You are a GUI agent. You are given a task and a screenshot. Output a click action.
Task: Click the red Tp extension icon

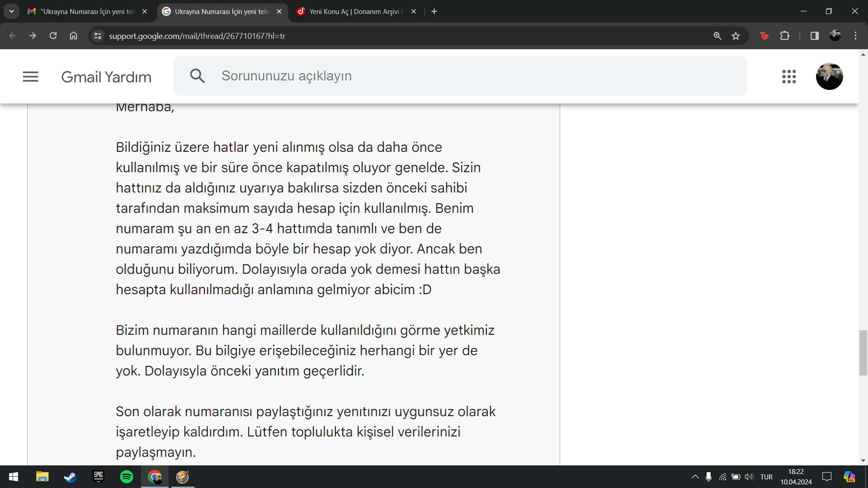[764, 36]
